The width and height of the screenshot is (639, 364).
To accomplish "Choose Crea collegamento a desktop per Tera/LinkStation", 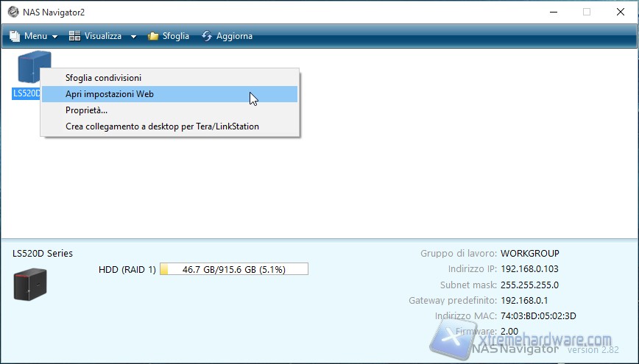I will [x=162, y=126].
